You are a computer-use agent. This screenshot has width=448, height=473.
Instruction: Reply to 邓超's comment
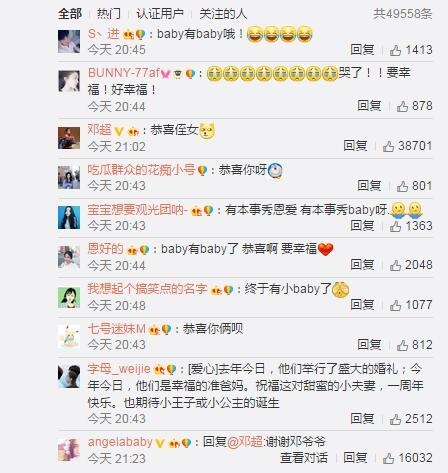tap(355, 146)
